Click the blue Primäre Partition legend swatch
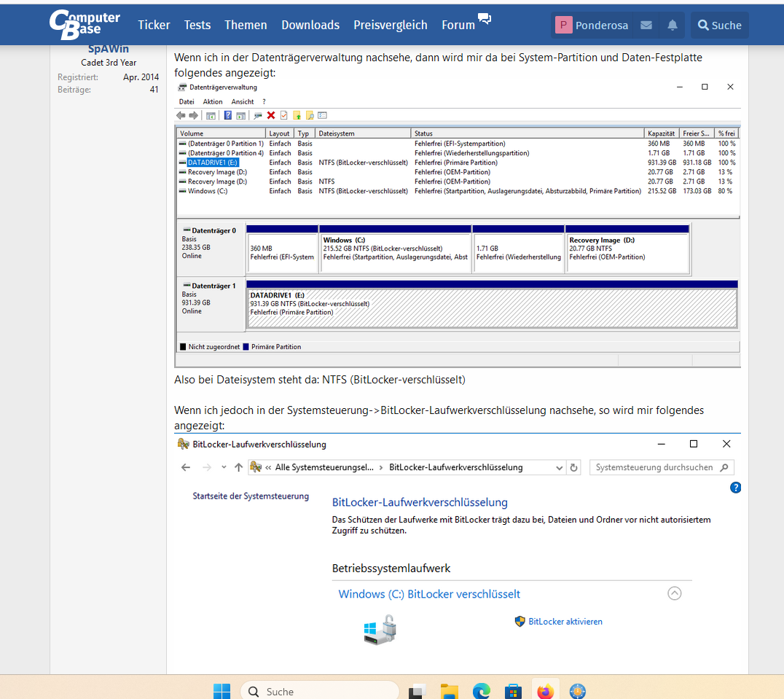The height and width of the screenshot is (699, 784). (x=246, y=346)
